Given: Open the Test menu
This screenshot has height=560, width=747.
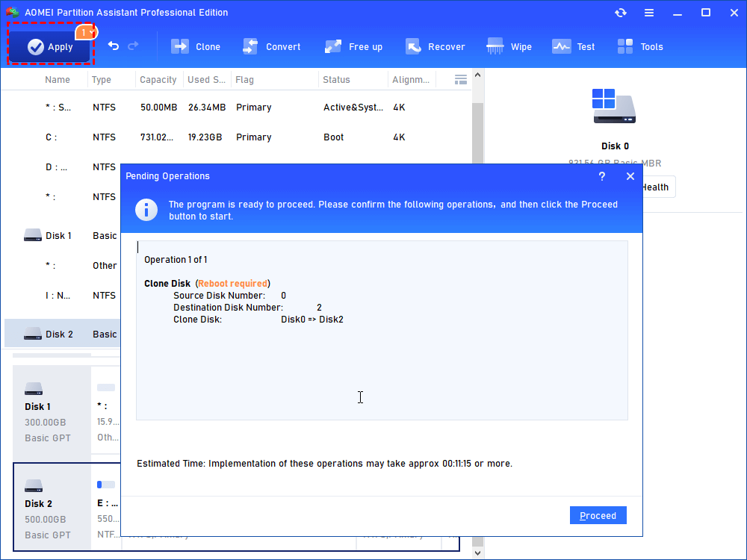Looking at the screenshot, I should tap(573, 46).
